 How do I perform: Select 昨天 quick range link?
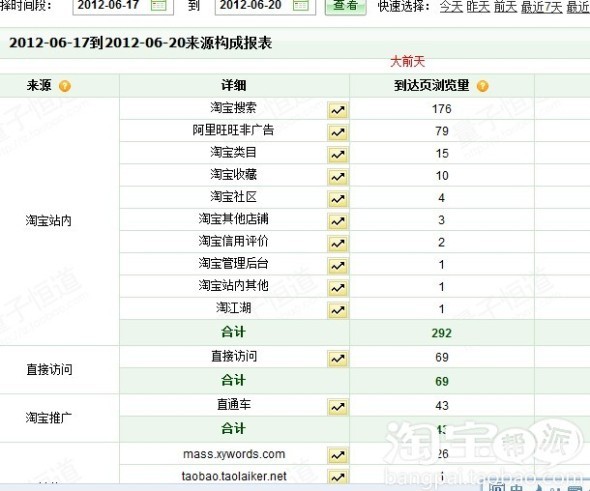(478, 6)
